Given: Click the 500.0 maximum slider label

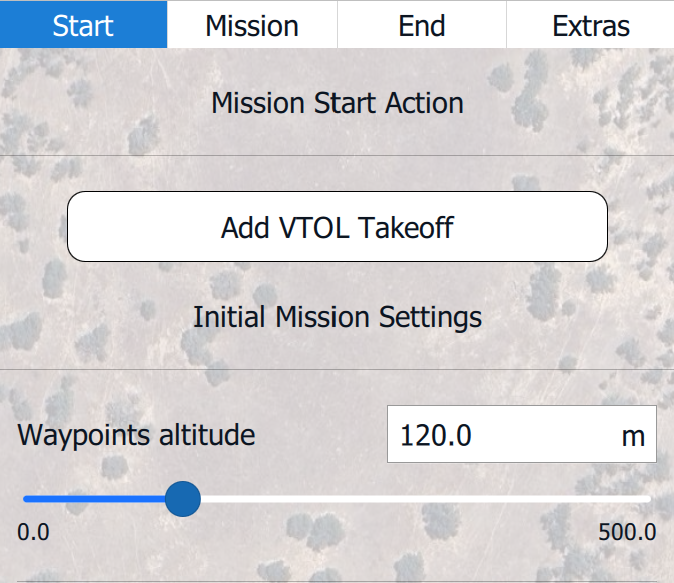Looking at the screenshot, I should (x=627, y=532).
